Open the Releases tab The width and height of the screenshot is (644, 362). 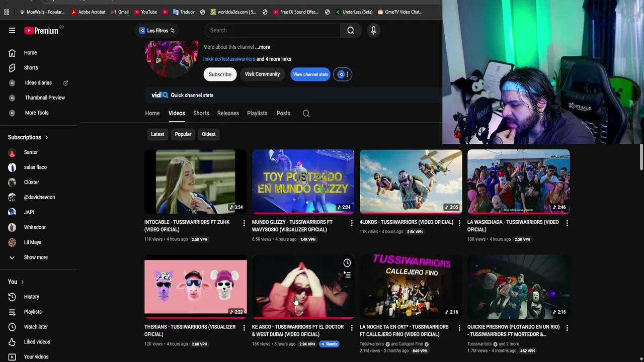tap(228, 113)
